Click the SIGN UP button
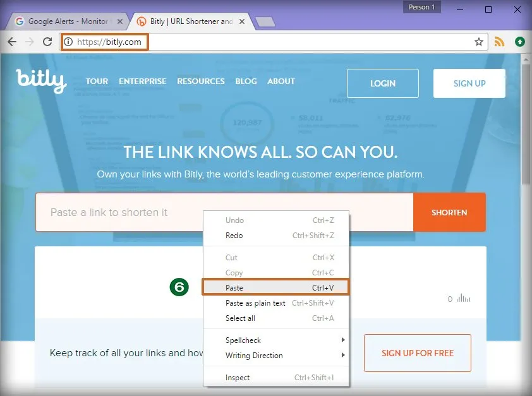532x396 pixels. (469, 83)
